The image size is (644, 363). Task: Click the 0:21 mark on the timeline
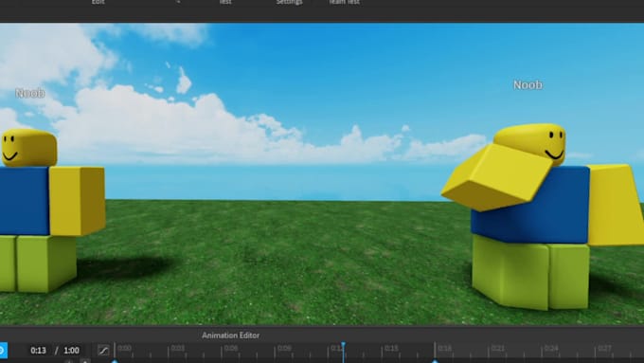[x=498, y=348]
